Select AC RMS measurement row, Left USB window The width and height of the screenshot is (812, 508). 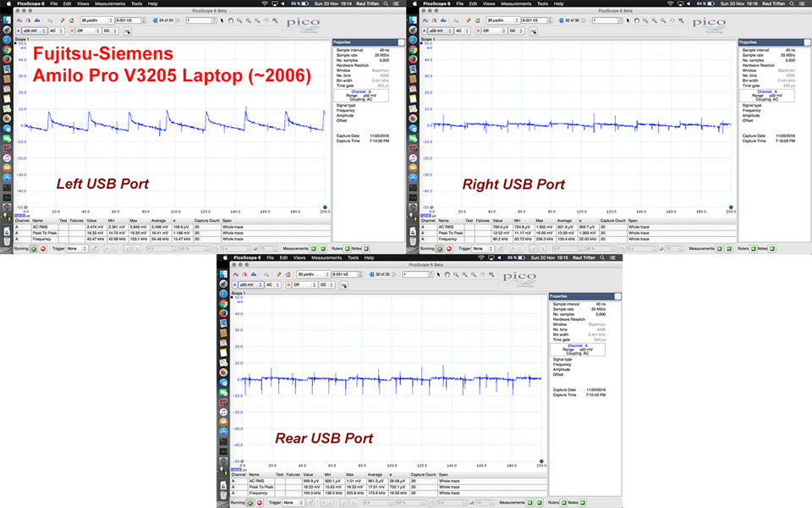coord(173,227)
